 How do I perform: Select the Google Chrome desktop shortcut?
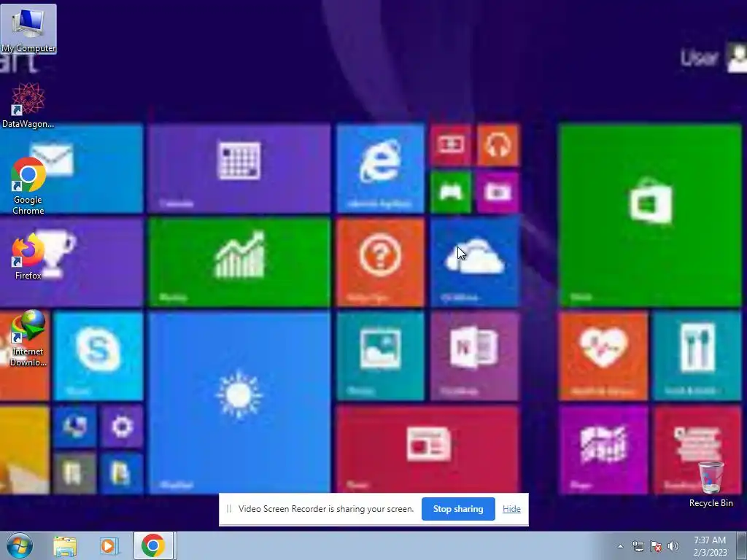(x=28, y=186)
